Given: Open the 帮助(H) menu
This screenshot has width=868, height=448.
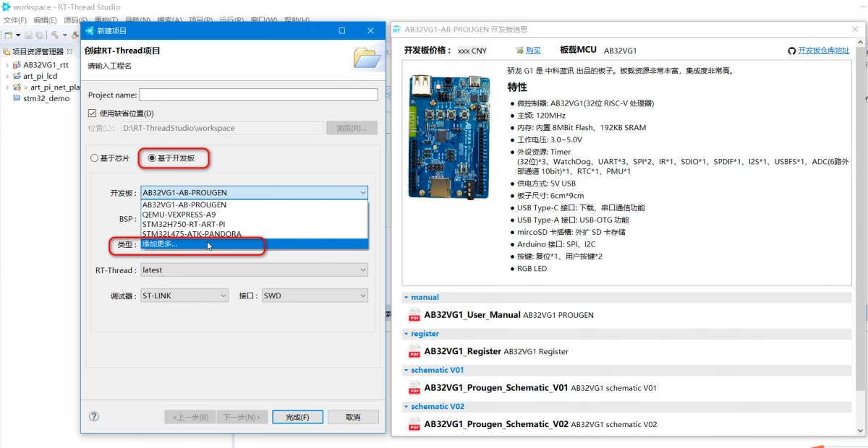Looking at the screenshot, I should pyautogui.click(x=296, y=20).
